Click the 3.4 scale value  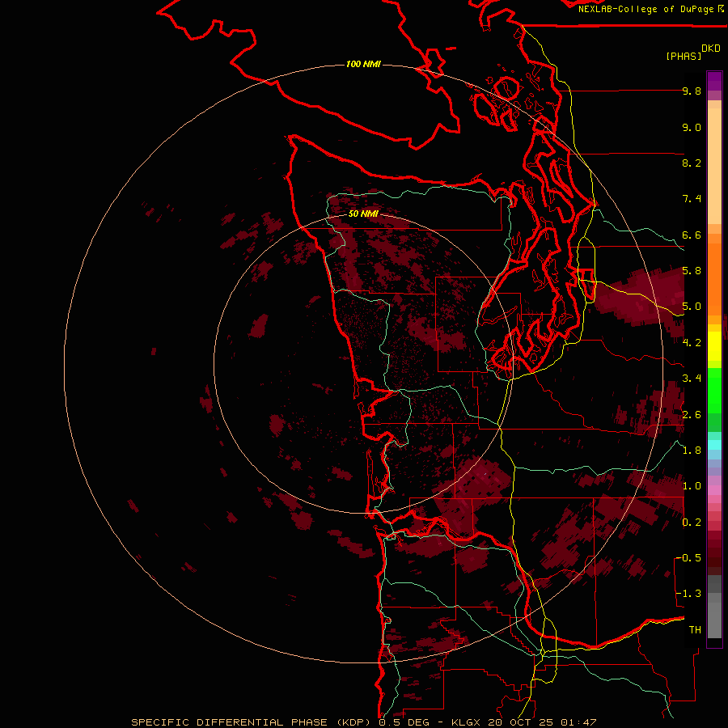692,379
